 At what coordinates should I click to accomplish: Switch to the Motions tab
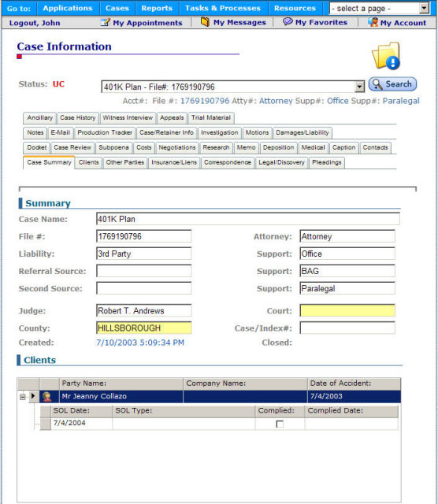point(257,132)
